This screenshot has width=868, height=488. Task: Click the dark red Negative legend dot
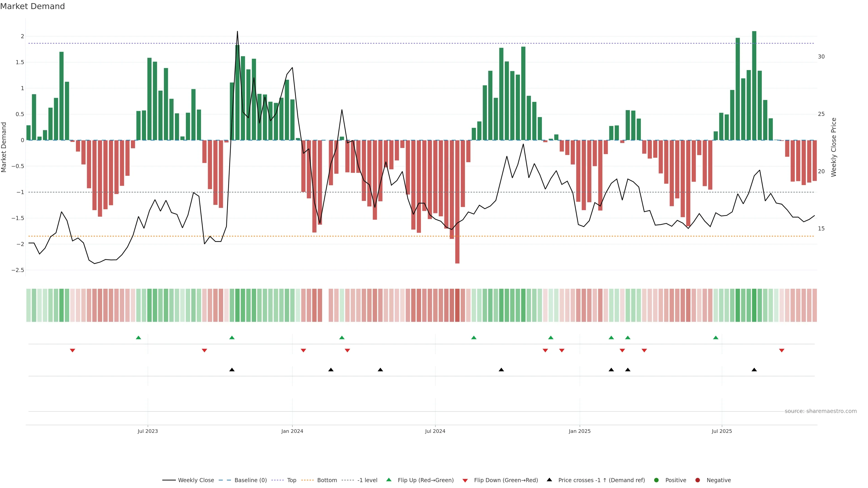coord(698,480)
